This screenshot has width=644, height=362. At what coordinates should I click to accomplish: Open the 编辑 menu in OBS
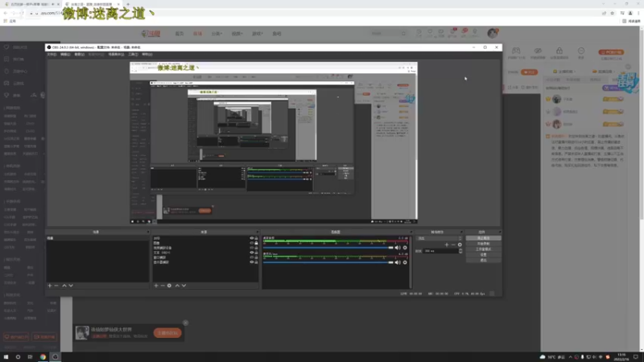[65, 54]
